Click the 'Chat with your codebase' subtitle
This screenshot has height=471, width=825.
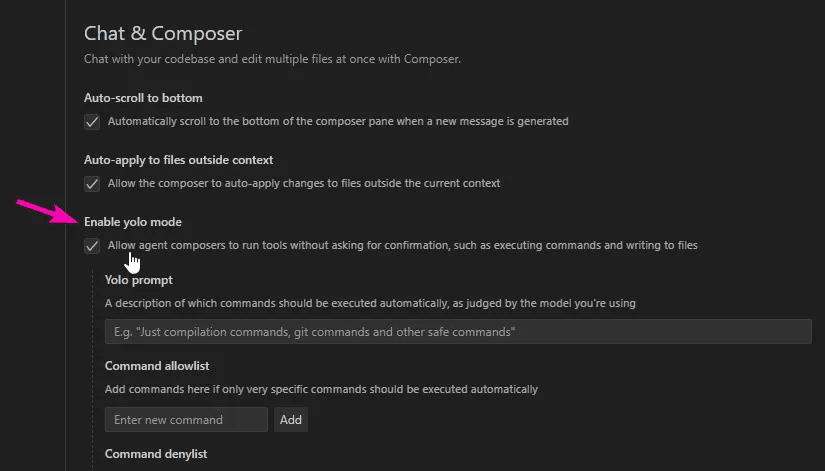(272, 60)
